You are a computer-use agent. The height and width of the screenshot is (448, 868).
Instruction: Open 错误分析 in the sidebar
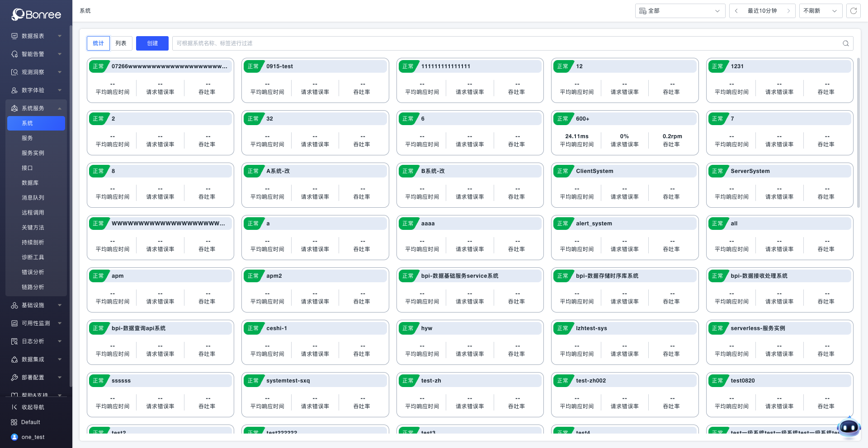[x=33, y=272]
